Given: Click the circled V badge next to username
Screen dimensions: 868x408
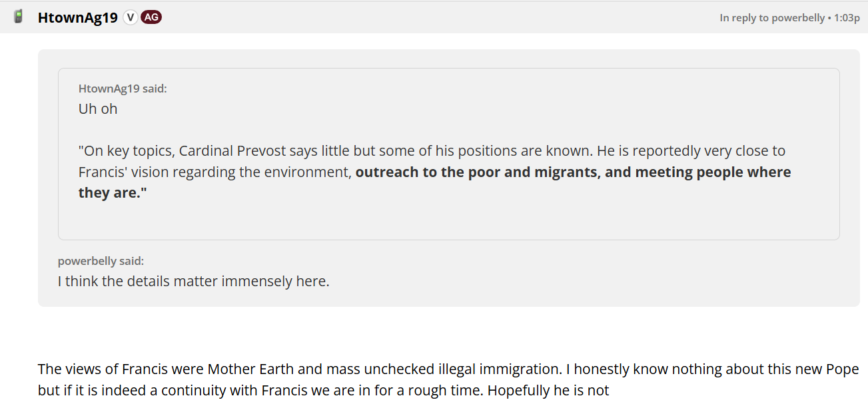Looking at the screenshot, I should (x=131, y=17).
